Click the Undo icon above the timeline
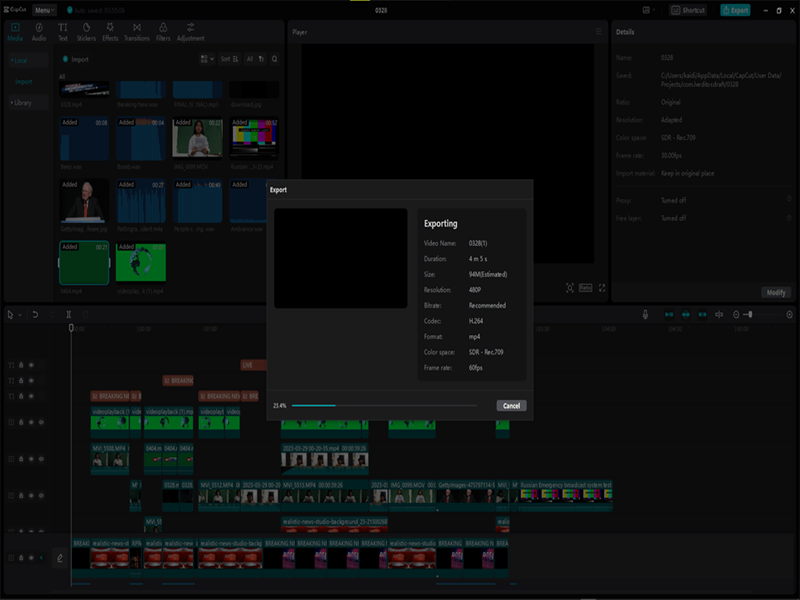800x600 pixels. point(34,315)
